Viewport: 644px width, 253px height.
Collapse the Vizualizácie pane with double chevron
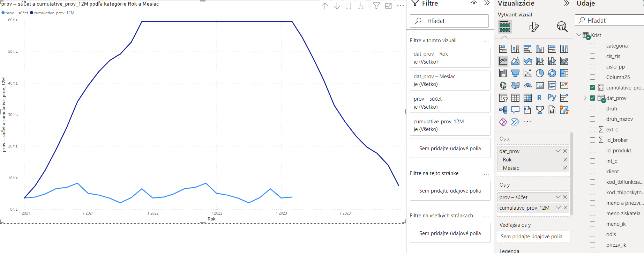pos(567,3)
